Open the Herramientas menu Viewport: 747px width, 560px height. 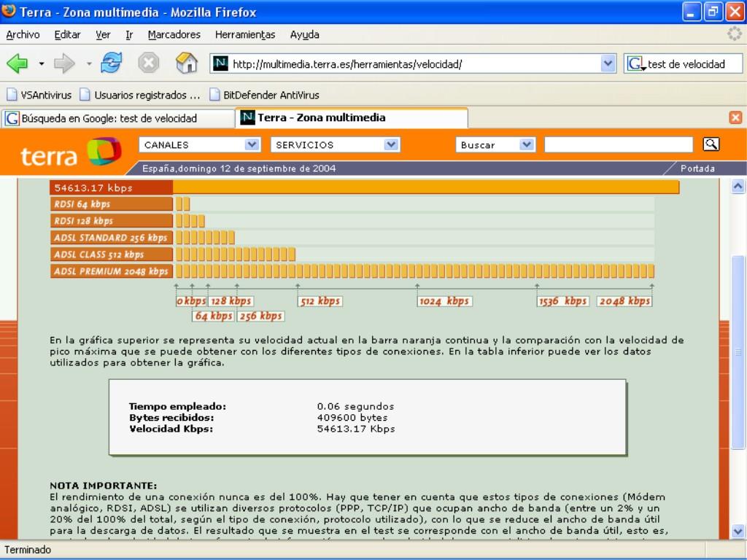tap(245, 34)
